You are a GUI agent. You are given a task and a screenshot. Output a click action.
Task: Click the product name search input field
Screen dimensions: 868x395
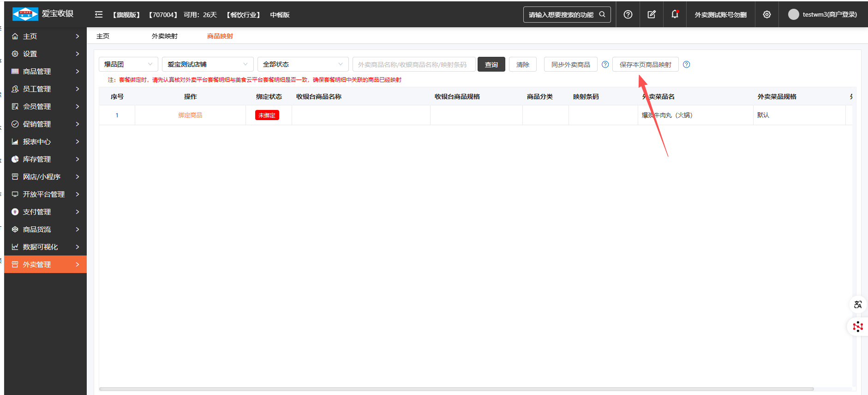413,65
